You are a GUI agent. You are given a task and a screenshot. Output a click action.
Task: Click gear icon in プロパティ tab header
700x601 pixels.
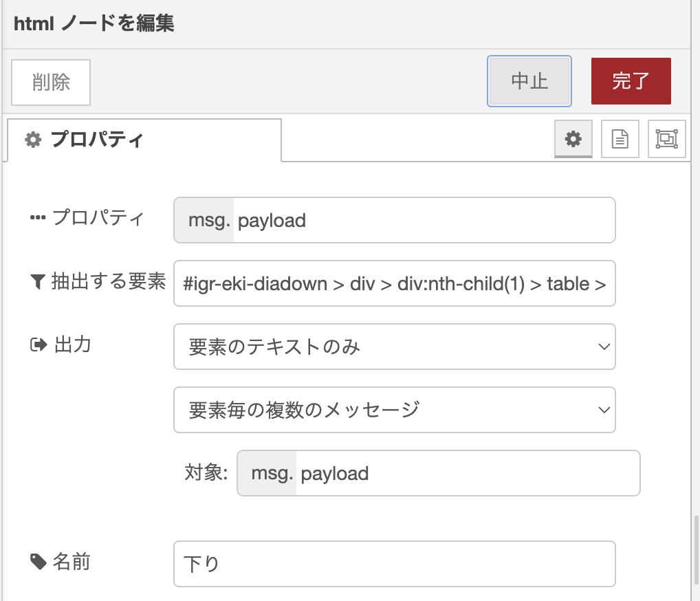pos(33,140)
